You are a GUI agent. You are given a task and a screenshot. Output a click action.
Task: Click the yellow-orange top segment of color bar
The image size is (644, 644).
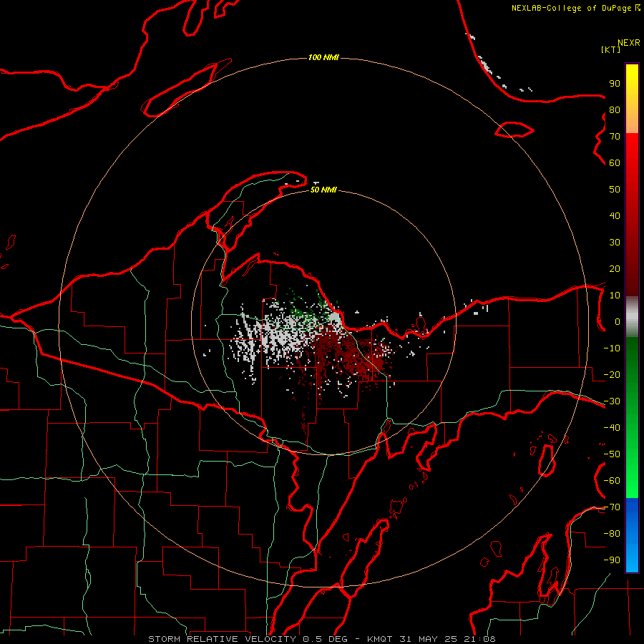pos(632,99)
